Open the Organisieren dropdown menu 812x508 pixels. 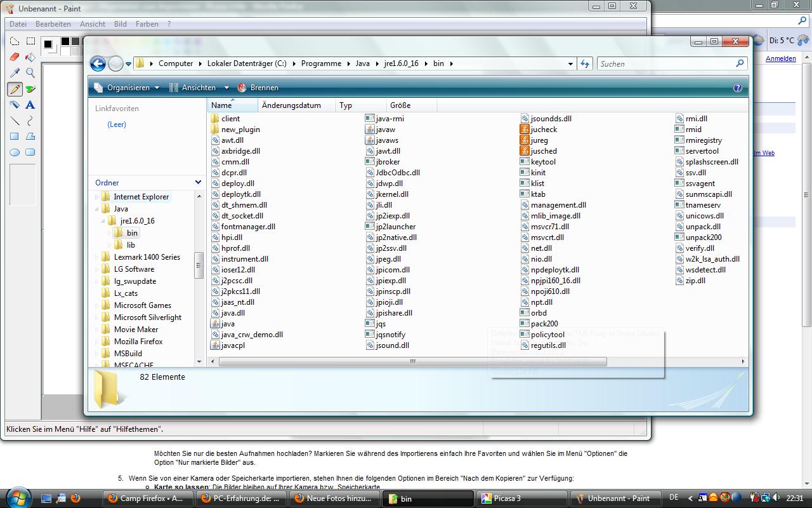[127, 88]
